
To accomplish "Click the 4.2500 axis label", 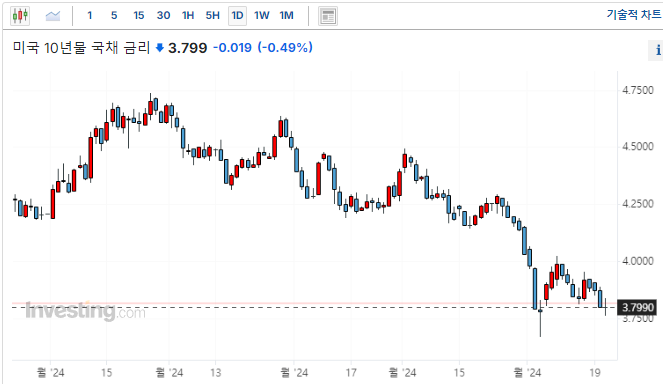I will [638, 204].
